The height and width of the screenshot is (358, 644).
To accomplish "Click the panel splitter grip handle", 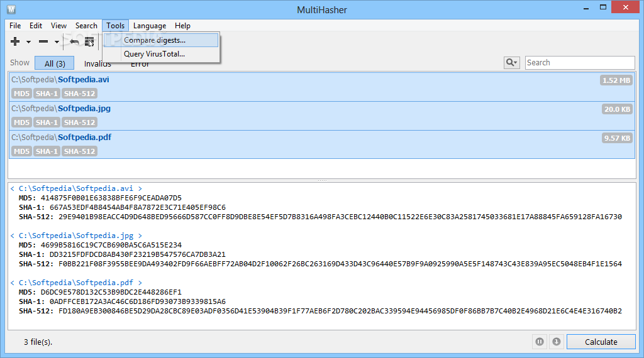I will [x=322, y=180].
